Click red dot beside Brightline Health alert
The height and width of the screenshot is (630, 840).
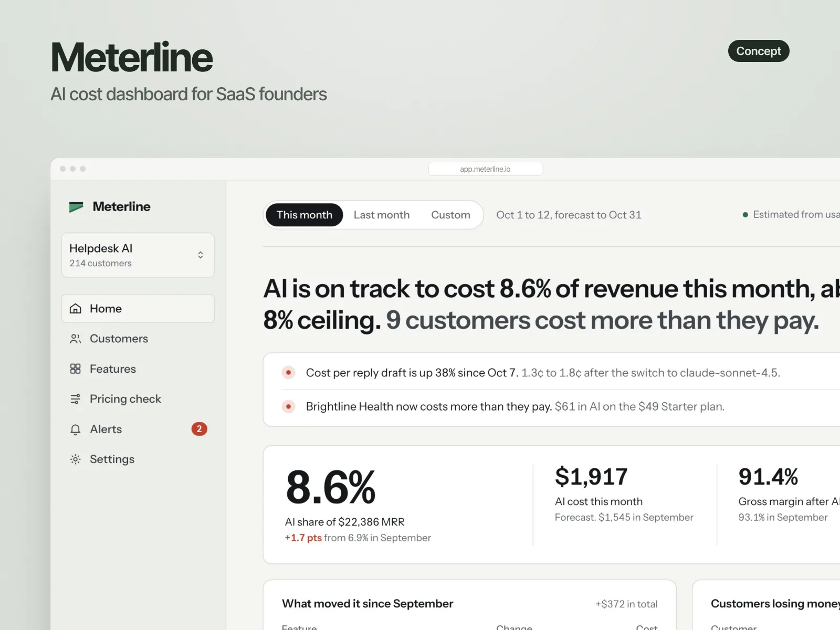pos(288,406)
